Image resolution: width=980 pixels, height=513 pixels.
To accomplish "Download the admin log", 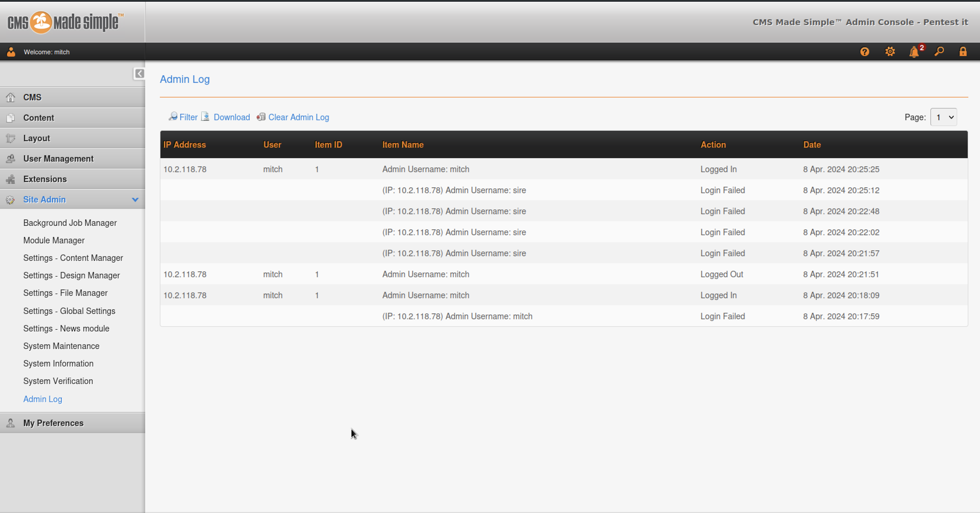I will point(232,117).
